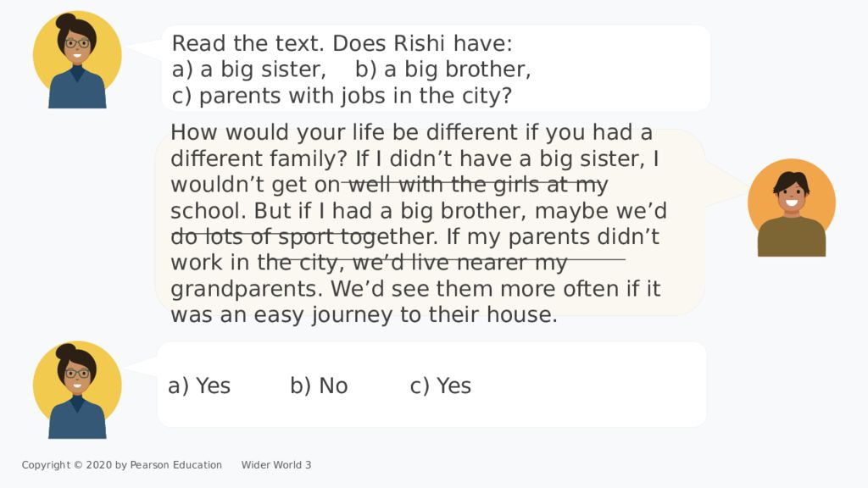Click the sentence starting 'How would your life'
Image resolution: width=868 pixels, height=488 pixels.
pyautogui.click(x=411, y=146)
